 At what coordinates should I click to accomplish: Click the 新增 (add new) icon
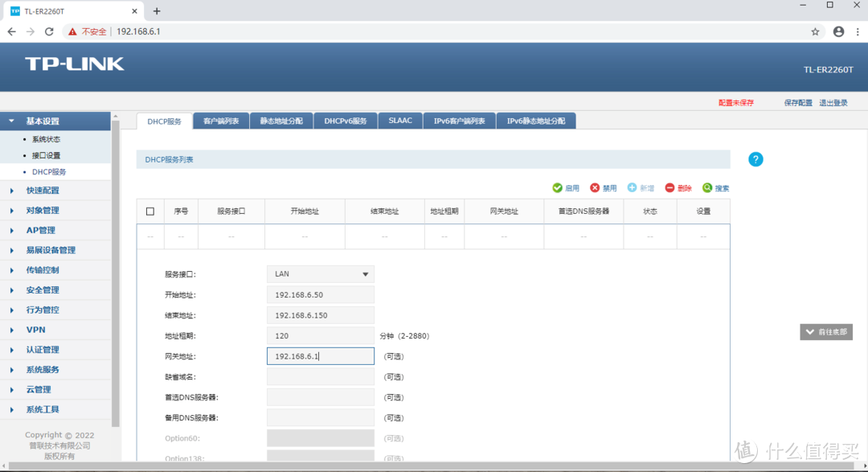[x=634, y=187]
